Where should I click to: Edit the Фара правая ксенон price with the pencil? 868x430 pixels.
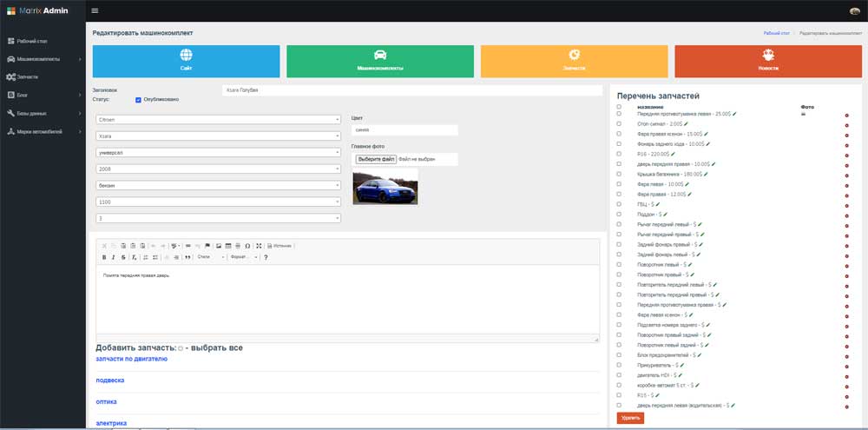(x=706, y=134)
